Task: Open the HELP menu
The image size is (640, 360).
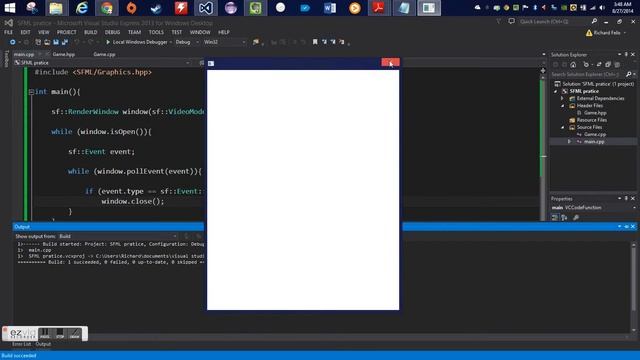Action: (224, 32)
